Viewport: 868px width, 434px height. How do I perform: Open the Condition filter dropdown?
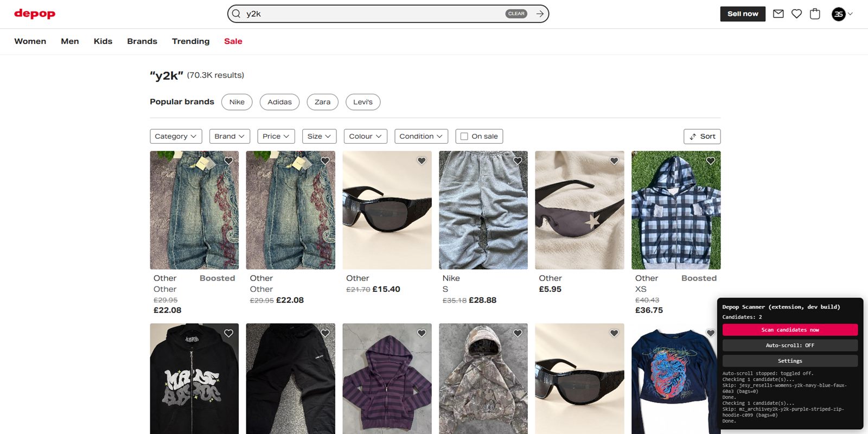tap(422, 136)
